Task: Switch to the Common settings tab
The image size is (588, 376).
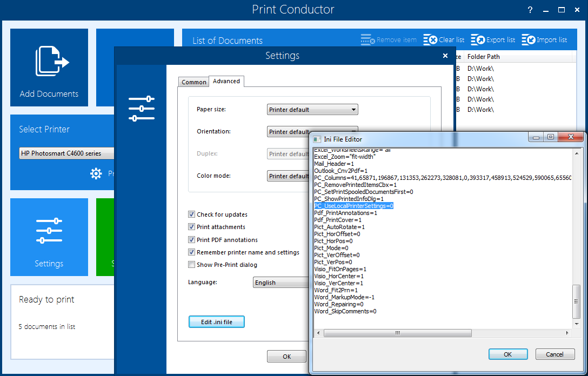Action: 193,82
